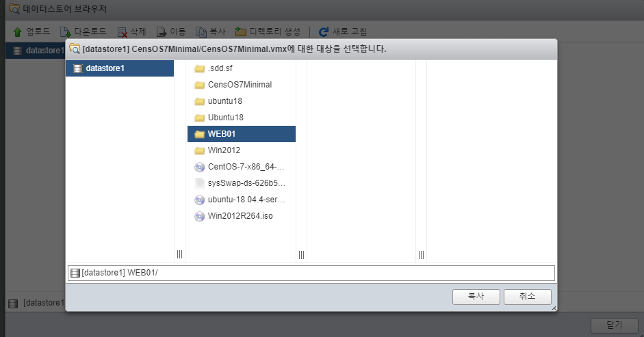644x337 pixels.
Task: Click the green Upload arrow icon
Action: (17, 31)
